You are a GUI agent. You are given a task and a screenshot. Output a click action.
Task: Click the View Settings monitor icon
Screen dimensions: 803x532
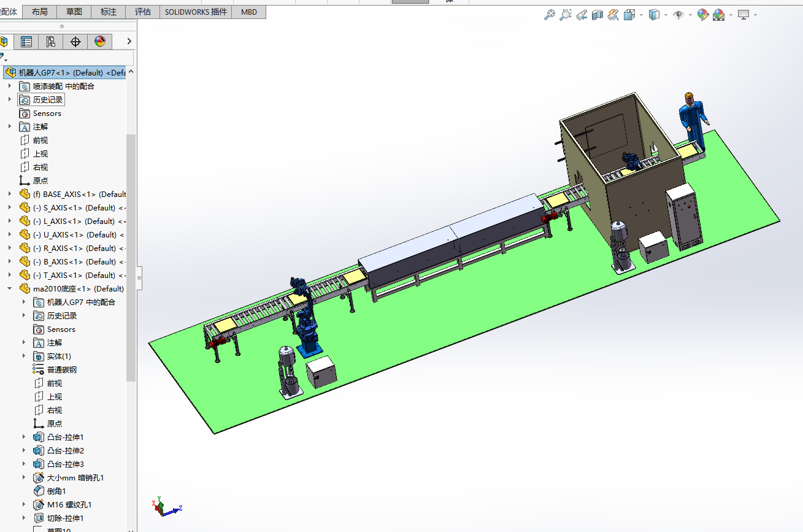coord(743,15)
